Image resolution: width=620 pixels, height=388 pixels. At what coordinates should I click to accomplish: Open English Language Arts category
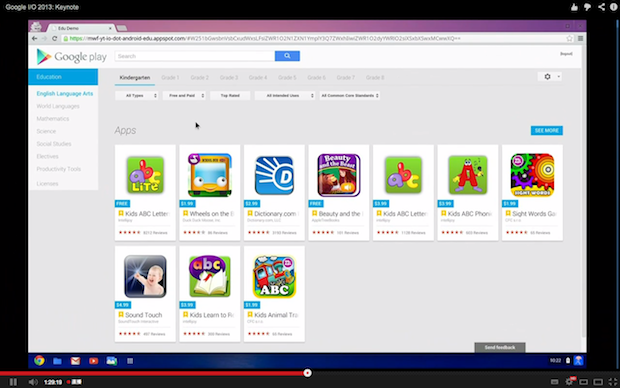click(x=65, y=94)
